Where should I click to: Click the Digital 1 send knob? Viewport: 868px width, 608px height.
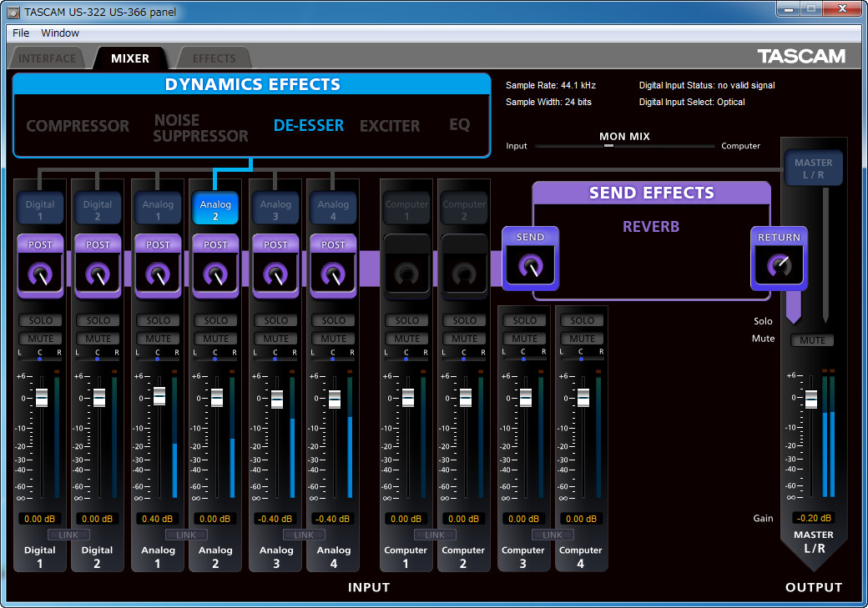pyautogui.click(x=40, y=274)
